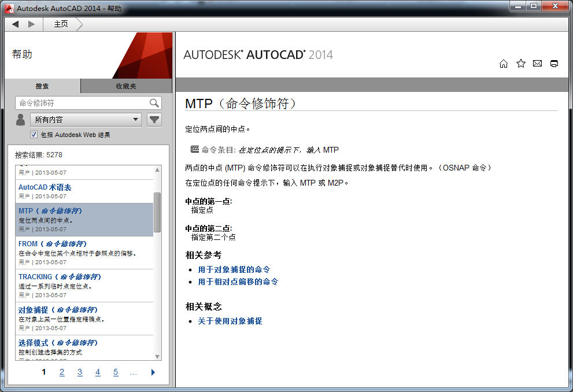This screenshot has width=573, height=392.
Task: Switch to the 收藏夹 tab
Action: click(x=126, y=86)
